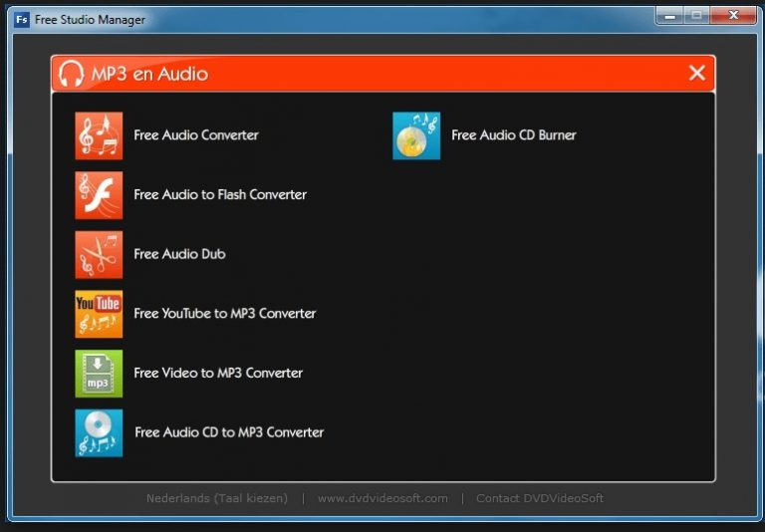Visit the www.dvdvideosoft.com link
This screenshot has height=532, width=765.
[x=382, y=498]
